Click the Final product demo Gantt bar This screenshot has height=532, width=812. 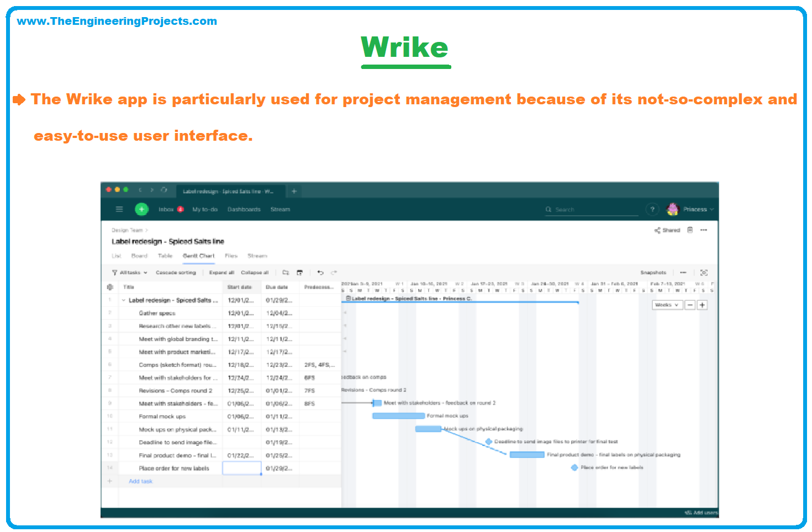(527, 455)
